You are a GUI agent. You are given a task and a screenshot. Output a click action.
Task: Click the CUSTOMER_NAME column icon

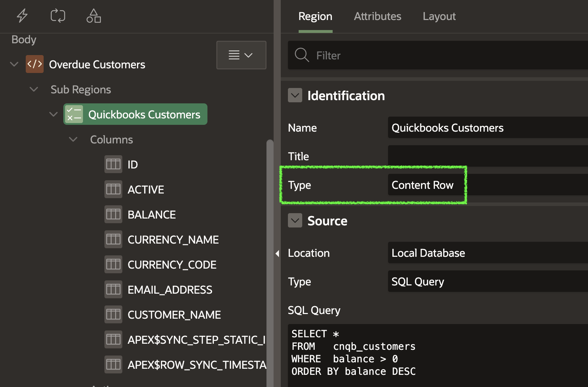(113, 314)
